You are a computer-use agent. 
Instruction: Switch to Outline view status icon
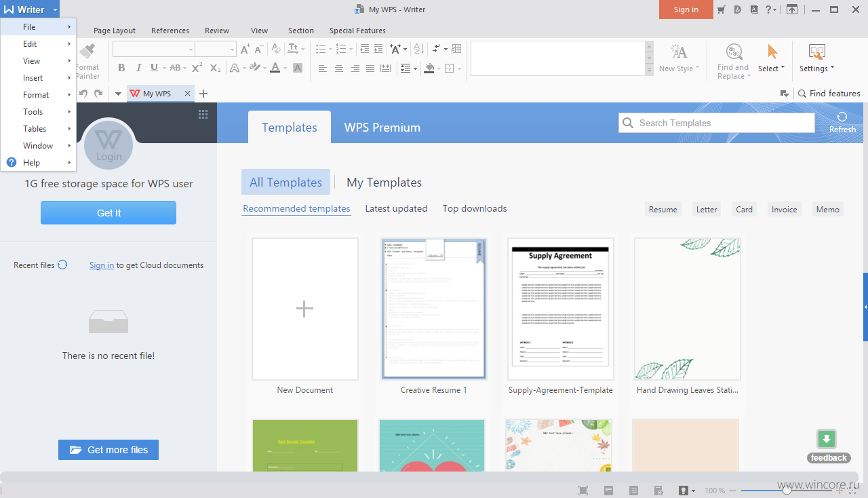633,490
